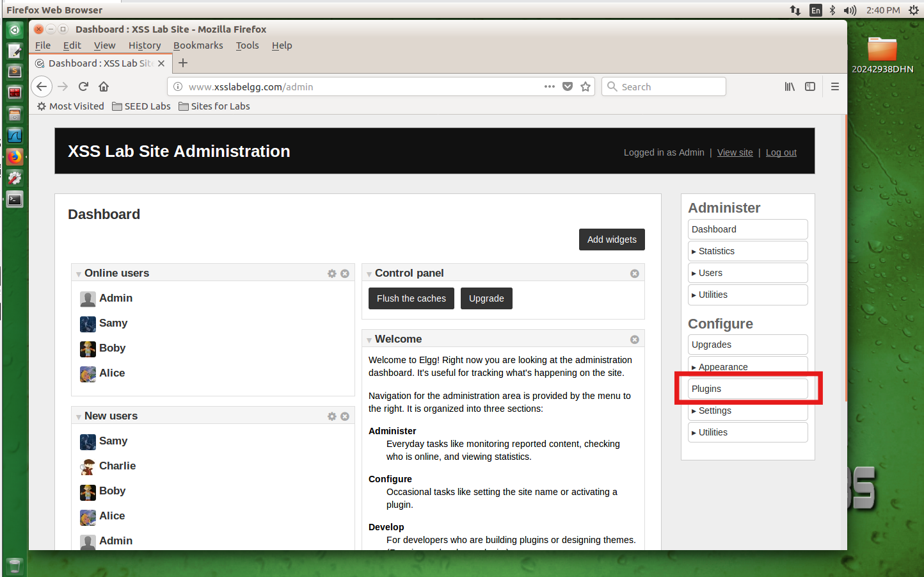Open the Most Visited bookmarks folder
924x577 pixels.
click(x=70, y=106)
